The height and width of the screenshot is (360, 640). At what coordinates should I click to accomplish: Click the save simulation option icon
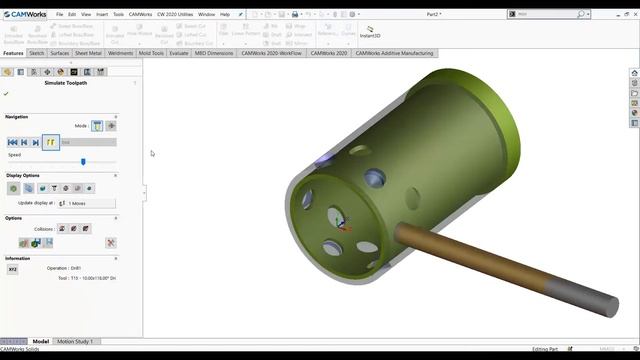click(x=48, y=243)
